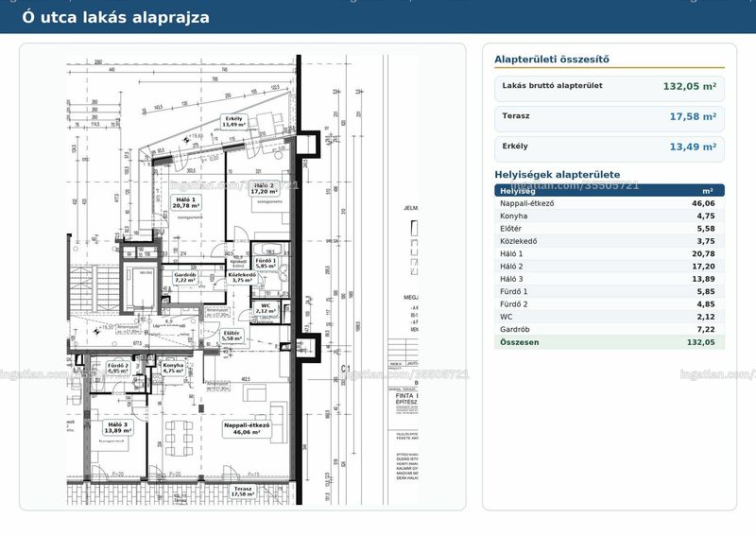Screen dimensions: 756x536
Task: Select the 'Gardrób' table row
Action: [x=610, y=330]
